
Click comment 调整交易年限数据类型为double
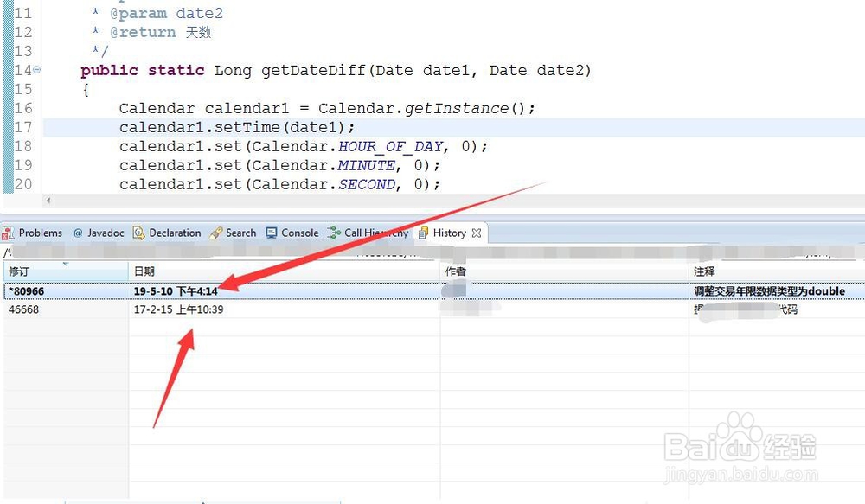[769, 291]
